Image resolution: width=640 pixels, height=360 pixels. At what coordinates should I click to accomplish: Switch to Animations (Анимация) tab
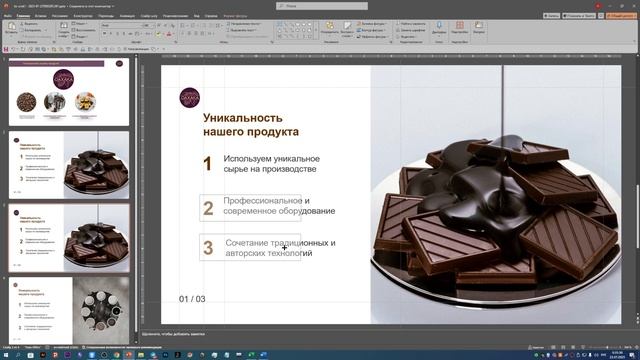pyautogui.click(x=127, y=16)
